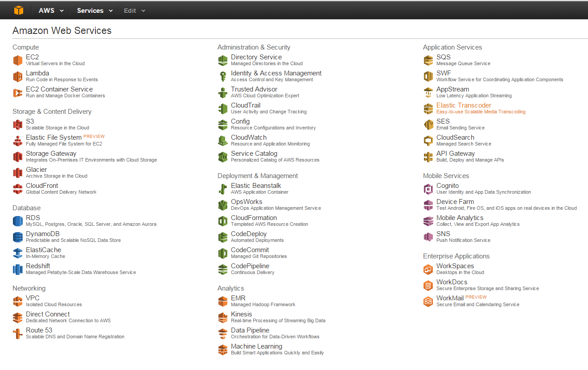Screen dimensions: 588x370
Task: Click 'Scalable Storage in the Cloud' description
Action: point(58,128)
